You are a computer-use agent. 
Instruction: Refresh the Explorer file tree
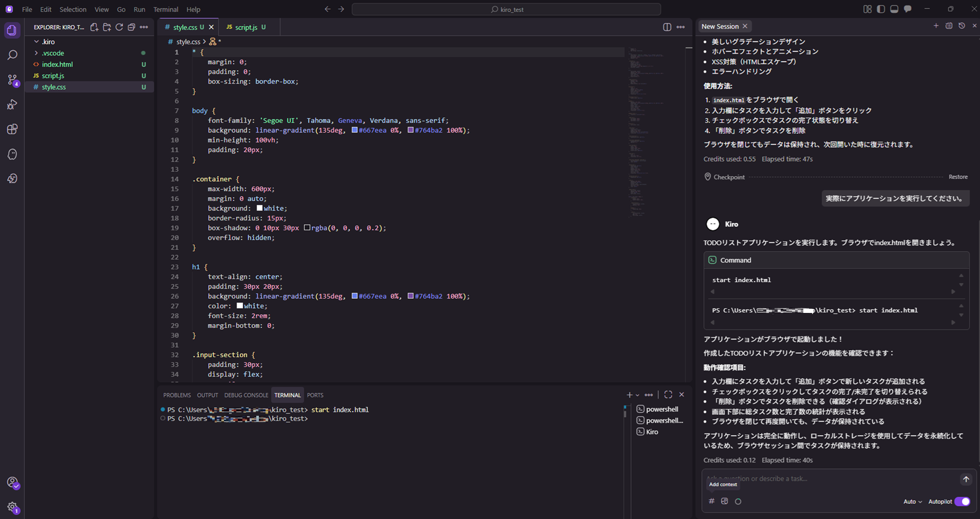pyautogui.click(x=119, y=27)
